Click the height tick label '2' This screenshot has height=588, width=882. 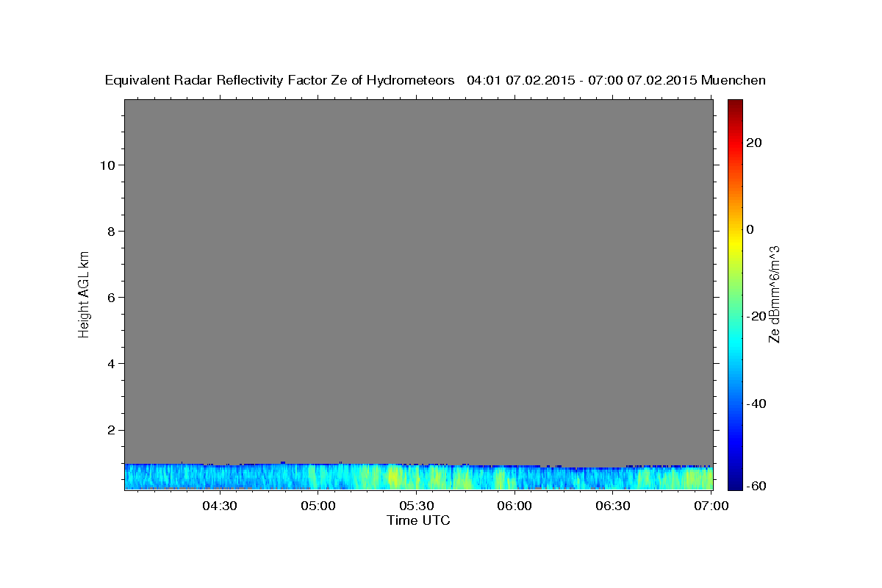pos(112,429)
